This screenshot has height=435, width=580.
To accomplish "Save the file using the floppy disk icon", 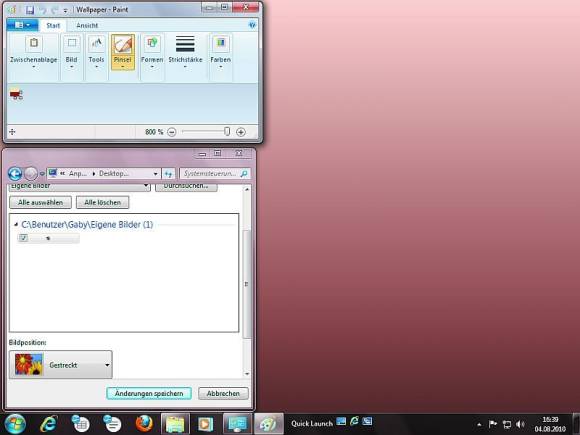I will 30,10.
